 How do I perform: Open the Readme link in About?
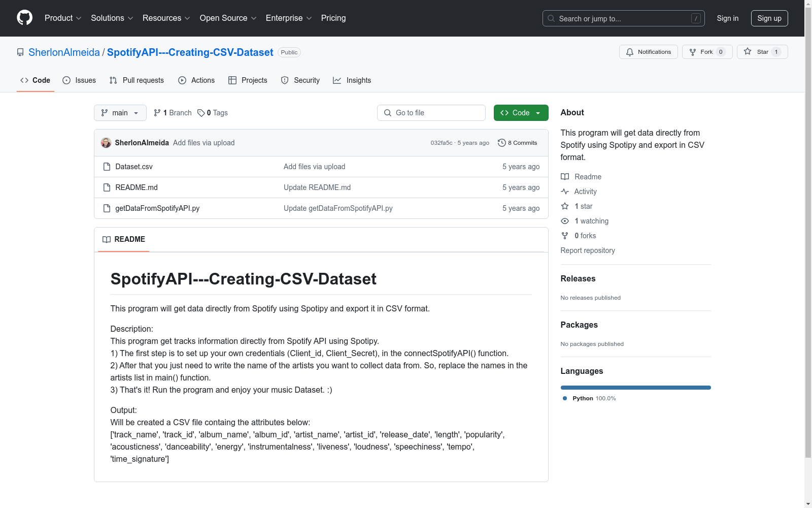point(581,177)
